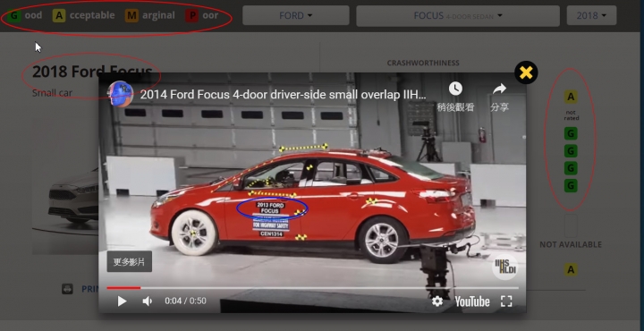
Task: Click the Acceptable rating legend badge
Action: [x=59, y=15]
